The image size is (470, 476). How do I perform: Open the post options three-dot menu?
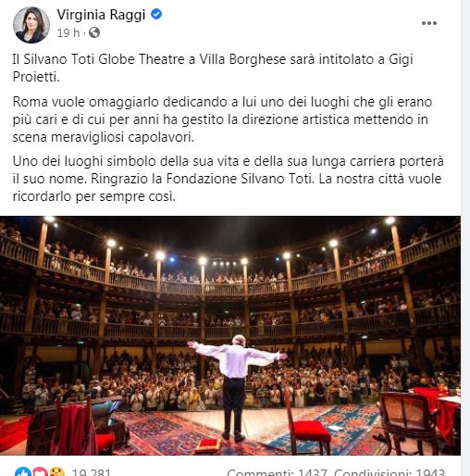click(x=429, y=23)
